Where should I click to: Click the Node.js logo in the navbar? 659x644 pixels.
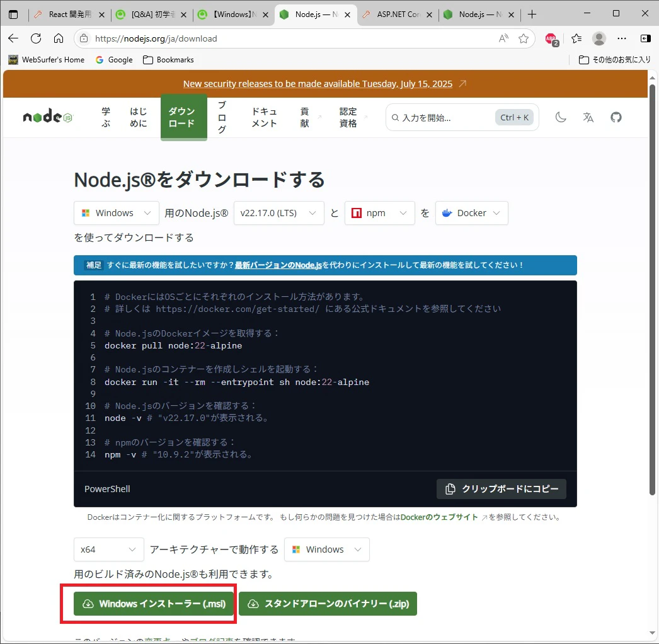tap(47, 117)
